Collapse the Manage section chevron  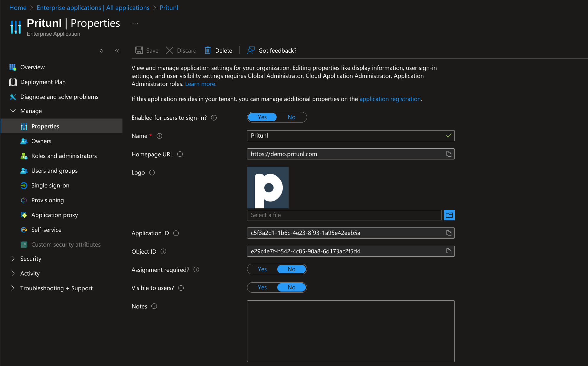(13, 111)
